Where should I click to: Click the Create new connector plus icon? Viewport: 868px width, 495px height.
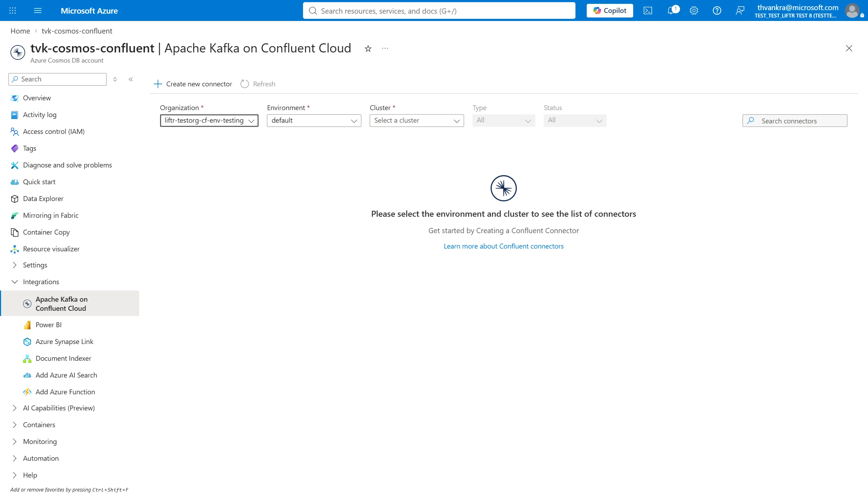pos(158,84)
